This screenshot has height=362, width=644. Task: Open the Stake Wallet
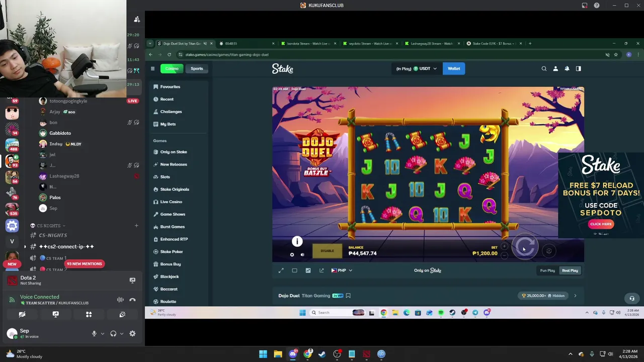454,68
